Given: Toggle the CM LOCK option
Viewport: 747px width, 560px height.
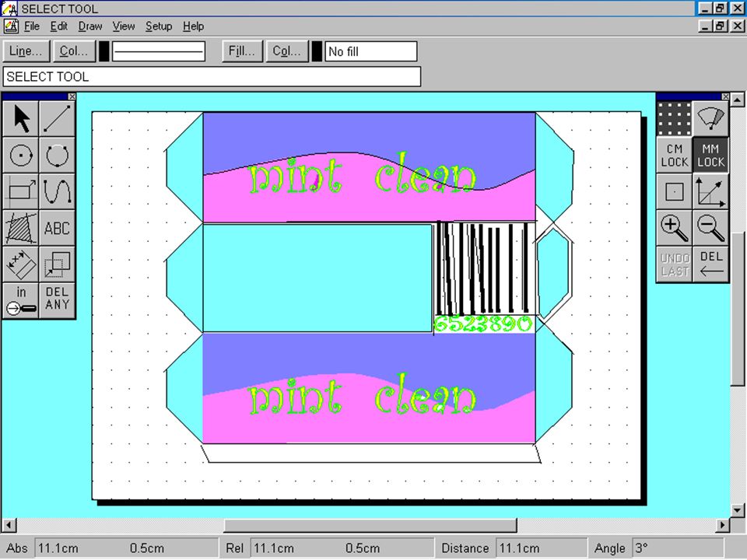Looking at the screenshot, I should point(674,156).
